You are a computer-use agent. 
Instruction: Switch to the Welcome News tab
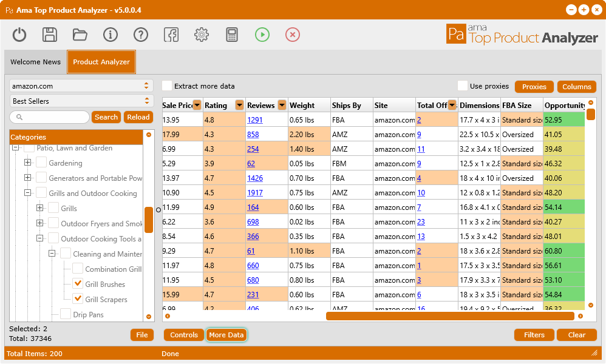pos(36,62)
